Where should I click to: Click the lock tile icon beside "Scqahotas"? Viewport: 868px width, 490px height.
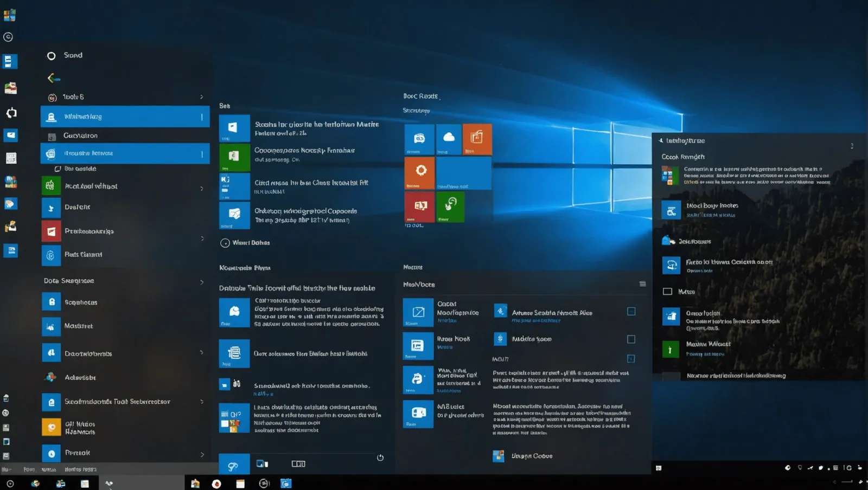pyautogui.click(x=51, y=302)
